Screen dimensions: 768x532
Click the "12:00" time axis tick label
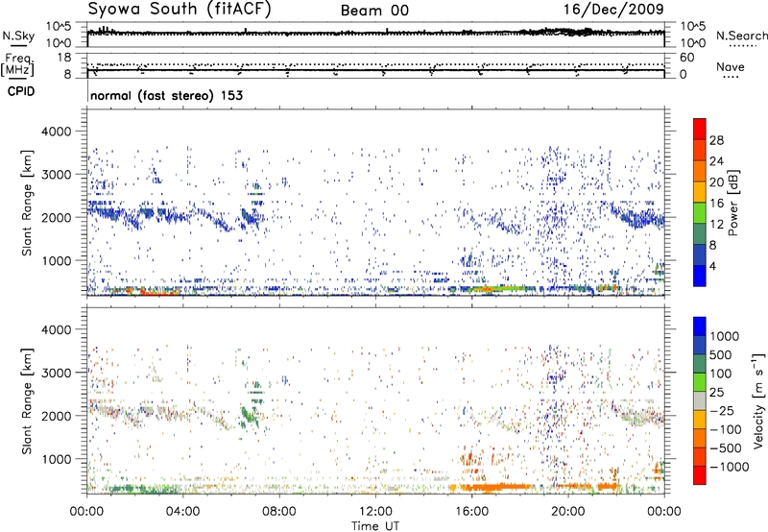pos(375,512)
